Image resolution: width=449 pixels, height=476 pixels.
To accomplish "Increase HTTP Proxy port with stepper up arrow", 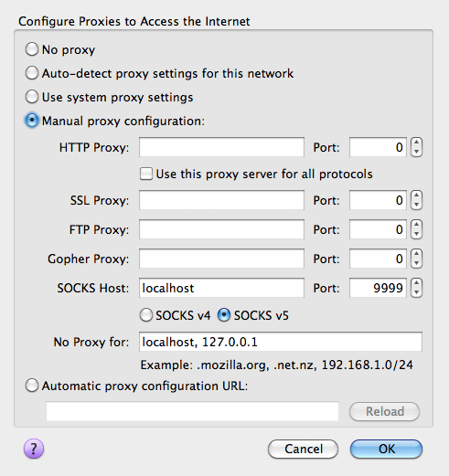I will [416, 143].
